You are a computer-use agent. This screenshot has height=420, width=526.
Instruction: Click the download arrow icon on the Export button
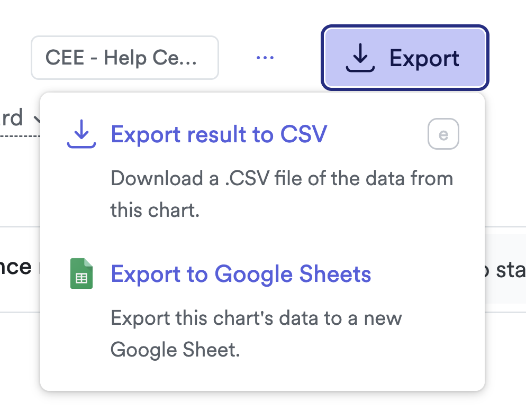(360, 58)
